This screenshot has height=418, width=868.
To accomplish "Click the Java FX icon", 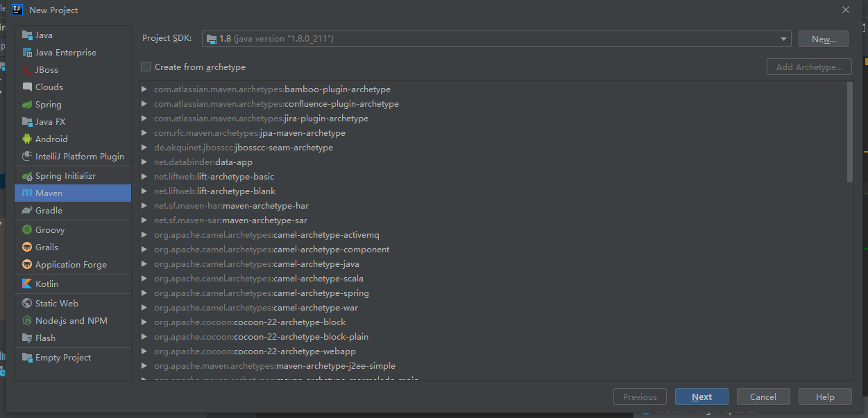I will tap(27, 122).
